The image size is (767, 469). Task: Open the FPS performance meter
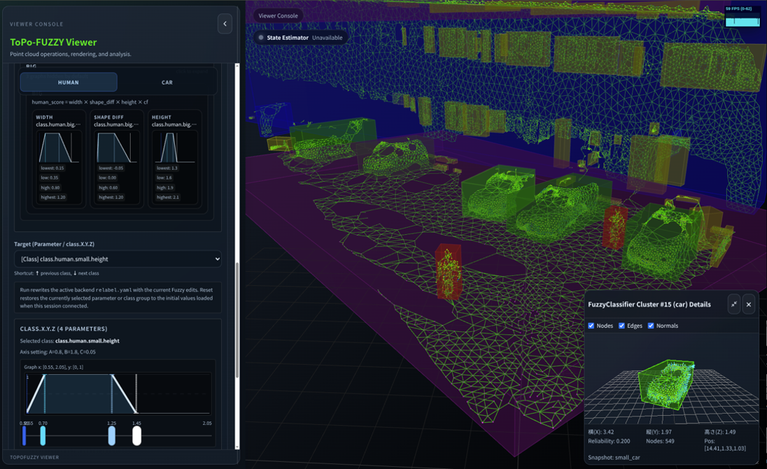(x=742, y=17)
